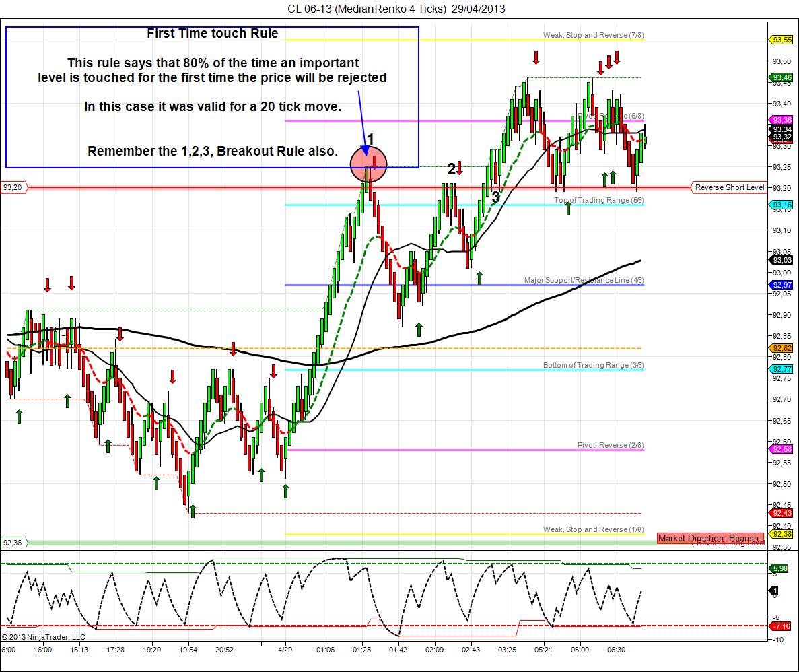The image size is (799, 672).
Task: Select the cyan 93,16 price marker
Action: coord(781,205)
